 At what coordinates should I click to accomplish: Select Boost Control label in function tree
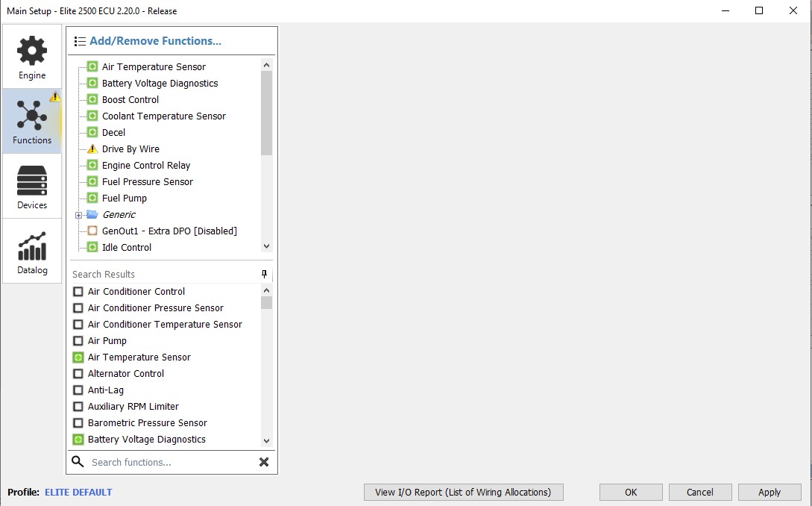click(x=130, y=99)
